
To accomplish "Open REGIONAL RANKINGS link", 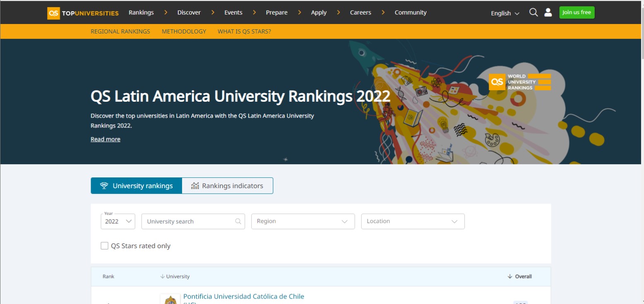I will [x=120, y=31].
